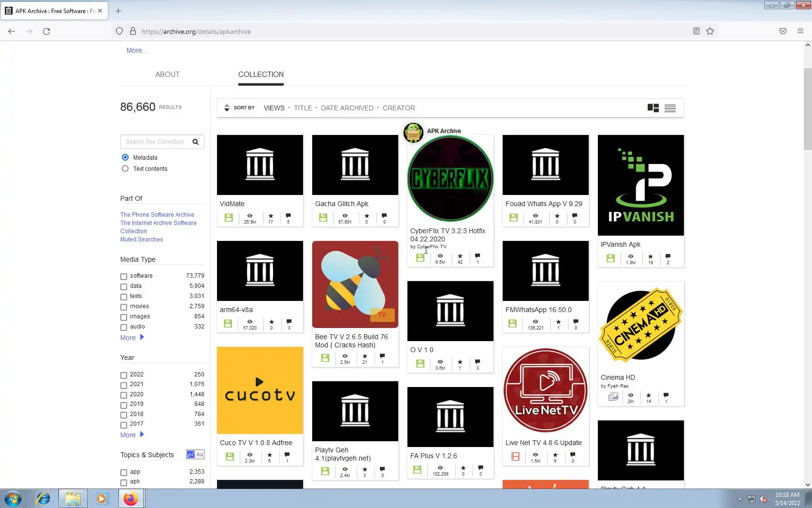Expand the More... description link
Screen dimensions: 812x508
pos(137,50)
